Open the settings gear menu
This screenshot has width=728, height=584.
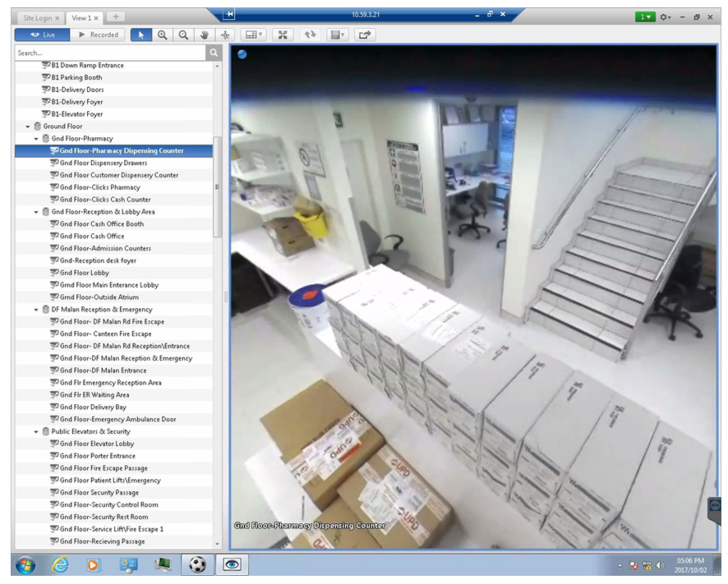(666, 17)
